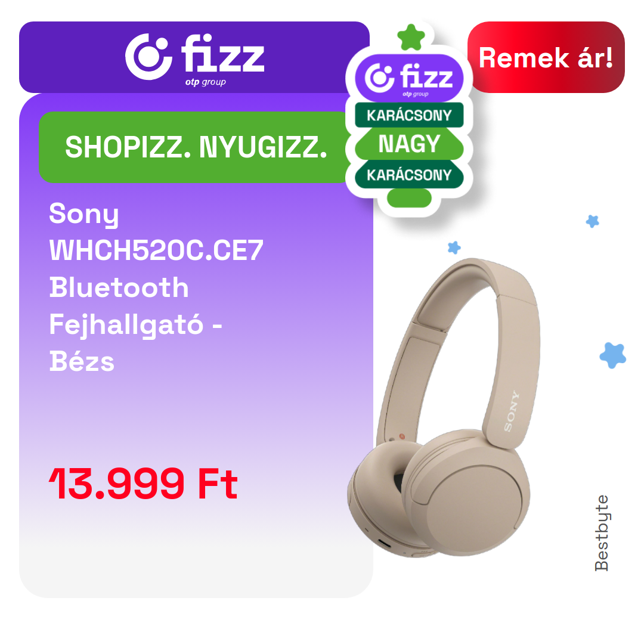Click the small blue star near headphones

(454, 247)
